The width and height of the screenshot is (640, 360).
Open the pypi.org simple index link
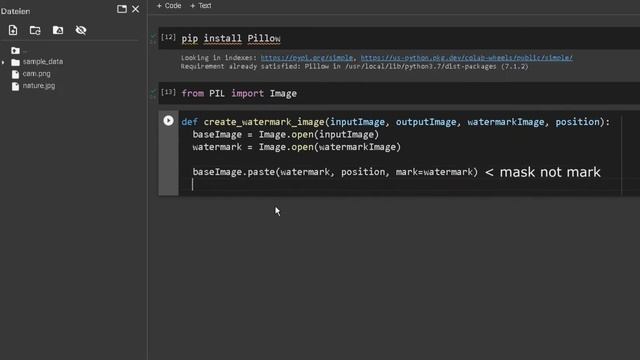[307, 58]
